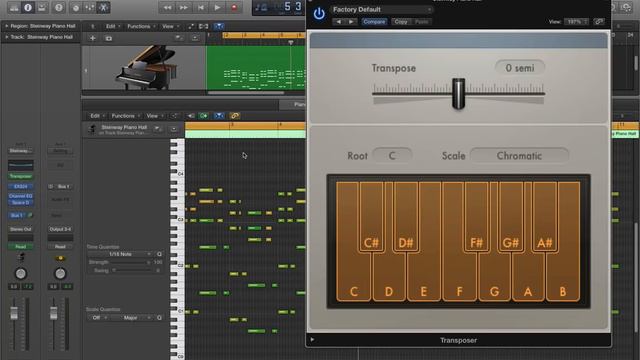Toggle catch playhead in Piano Roll toolbar

pyautogui.click(x=219, y=116)
